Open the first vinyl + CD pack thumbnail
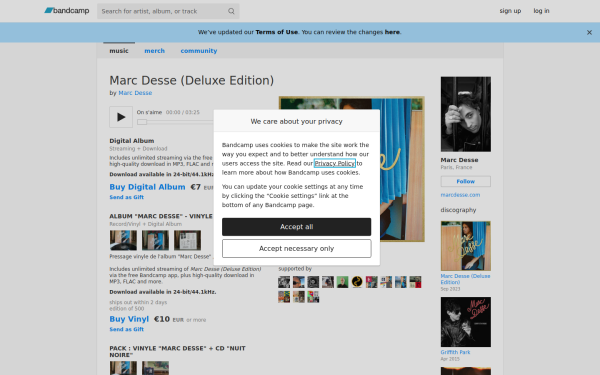This screenshot has height=375, width=600. point(123,368)
